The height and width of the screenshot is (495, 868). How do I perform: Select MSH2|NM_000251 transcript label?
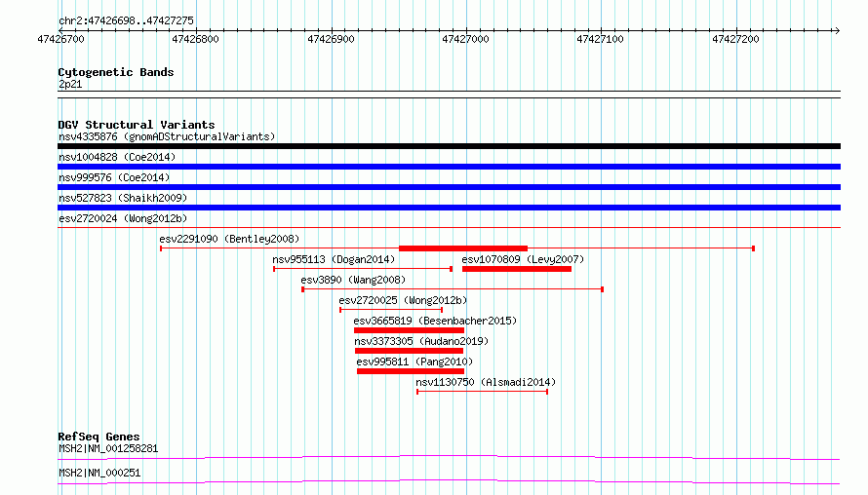(x=99, y=473)
